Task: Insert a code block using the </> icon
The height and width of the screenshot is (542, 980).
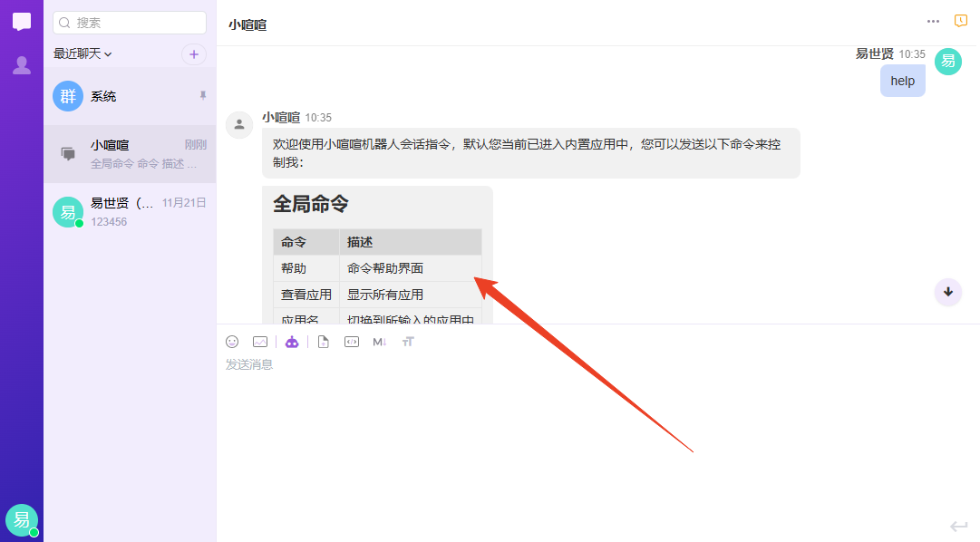Action: click(352, 342)
